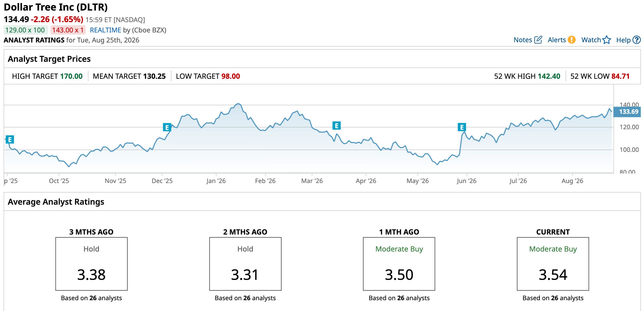This screenshot has height=311, width=644.
Task: Click the Help link text
Action: (623, 40)
